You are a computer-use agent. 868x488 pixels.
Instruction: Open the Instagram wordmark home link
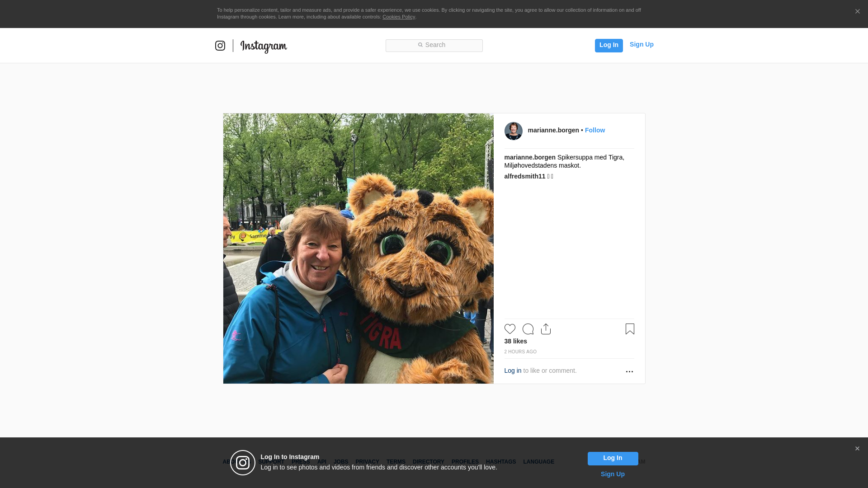pyautogui.click(x=264, y=47)
